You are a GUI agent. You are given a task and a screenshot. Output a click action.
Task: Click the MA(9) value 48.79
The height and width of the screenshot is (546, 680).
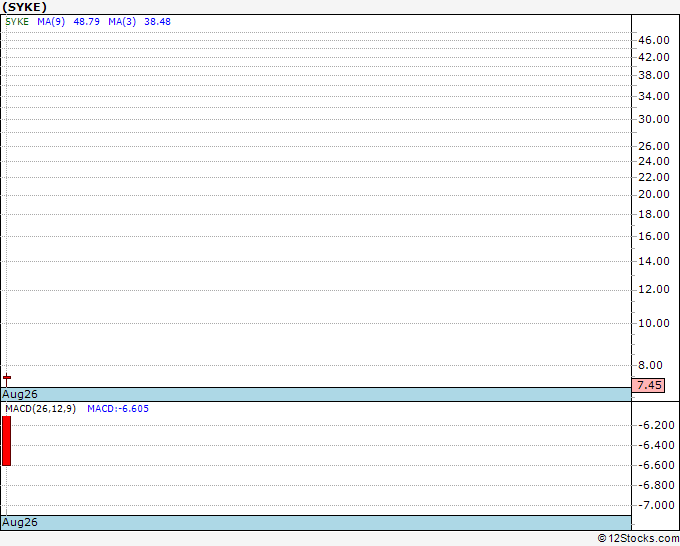[87, 22]
